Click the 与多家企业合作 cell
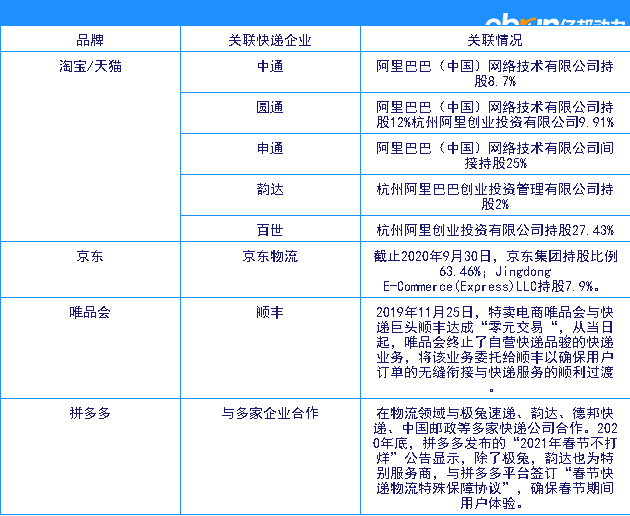This screenshot has height=516, width=630. [x=270, y=411]
